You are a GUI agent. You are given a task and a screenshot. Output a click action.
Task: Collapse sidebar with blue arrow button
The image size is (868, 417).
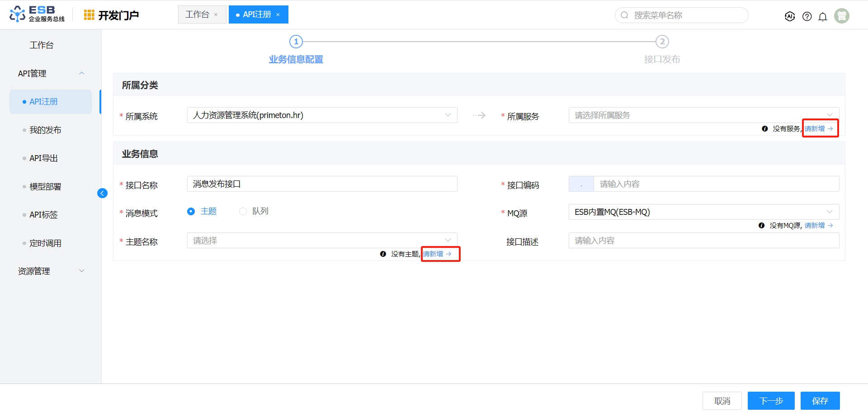(x=102, y=193)
